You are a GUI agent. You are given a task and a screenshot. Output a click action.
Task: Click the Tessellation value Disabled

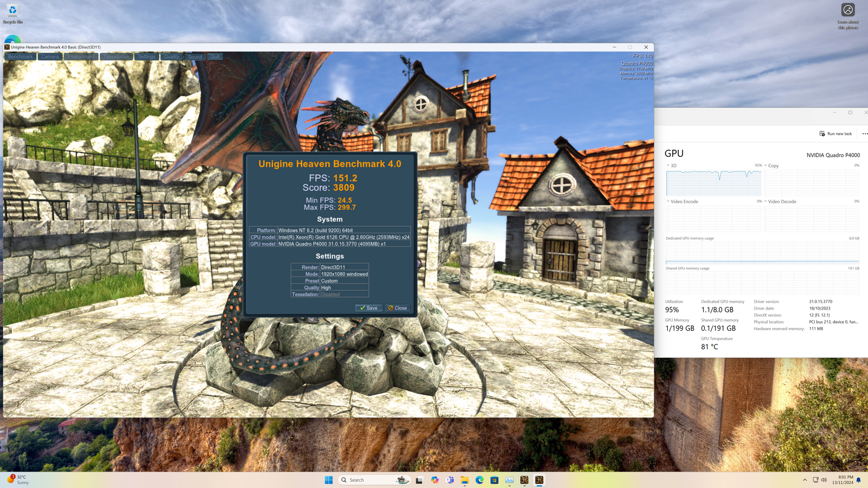(x=330, y=294)
